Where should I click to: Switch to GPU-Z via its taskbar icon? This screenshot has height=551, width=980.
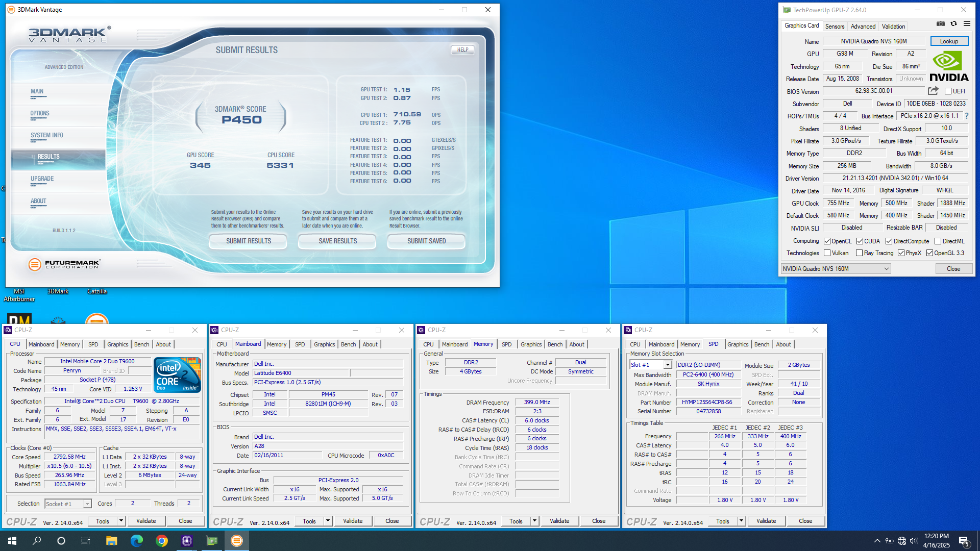211,541
